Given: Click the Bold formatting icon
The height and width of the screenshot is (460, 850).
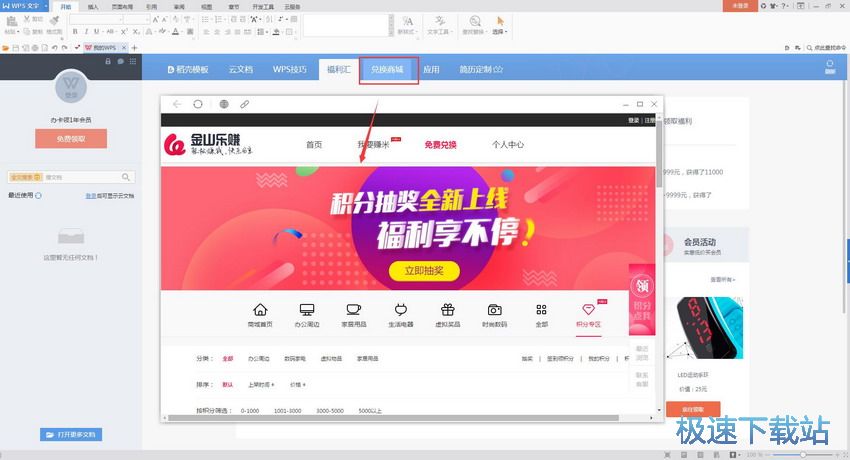Looking at the screenshot, I should coord(75,32).
